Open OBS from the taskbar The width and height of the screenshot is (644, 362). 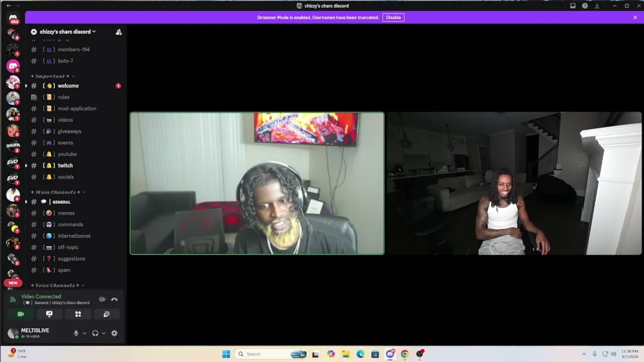point(420,354)
